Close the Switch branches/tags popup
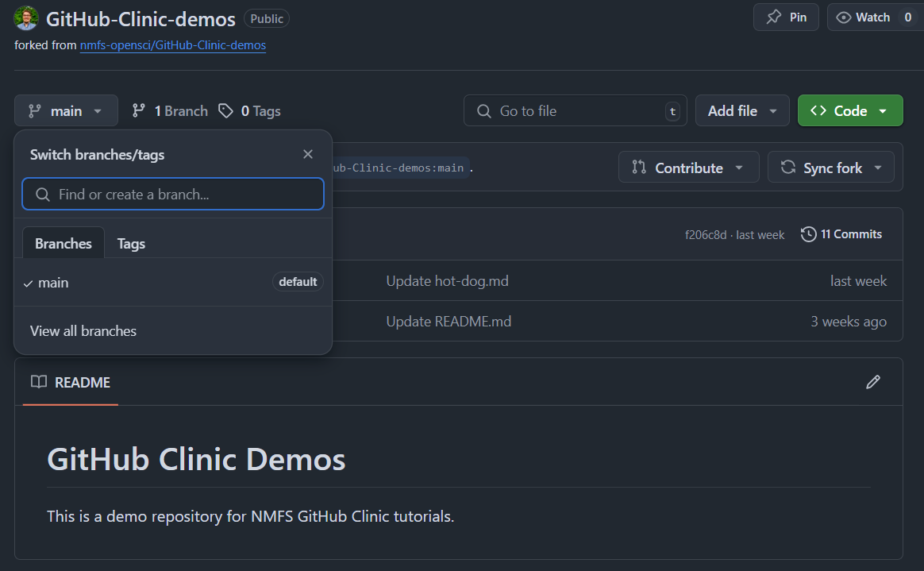 (308, 154)
